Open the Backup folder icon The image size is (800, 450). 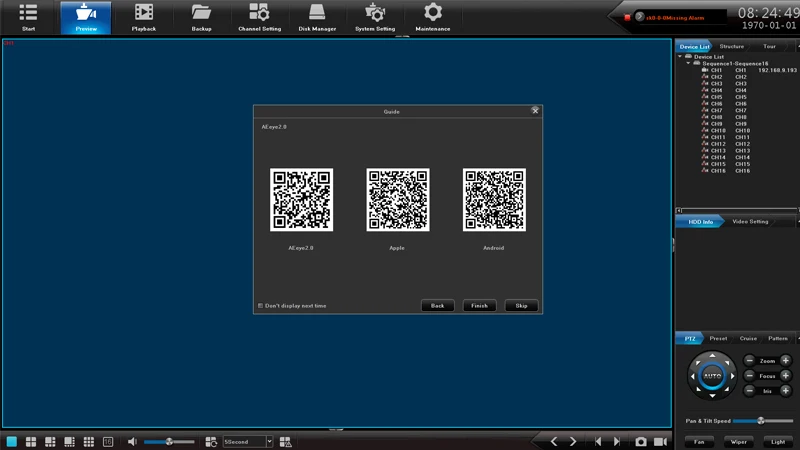pos(201,18)
